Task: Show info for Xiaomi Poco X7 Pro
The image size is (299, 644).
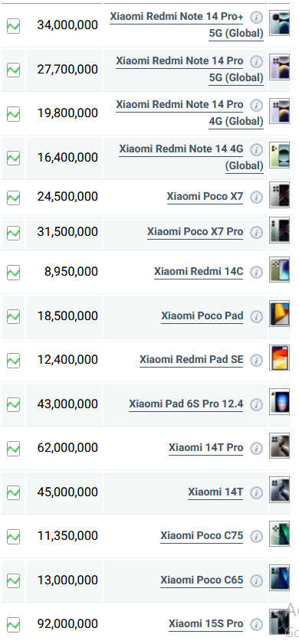Action: pos(256,233)
